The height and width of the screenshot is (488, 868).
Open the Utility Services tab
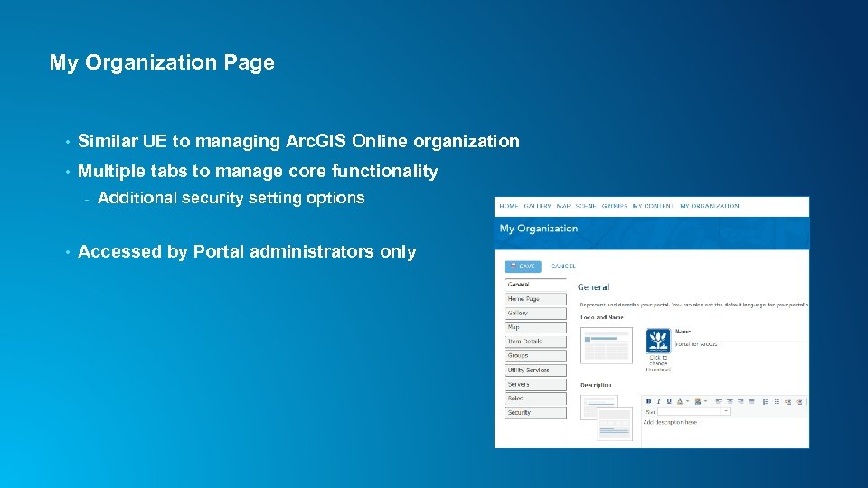click(x=535, y=371)
